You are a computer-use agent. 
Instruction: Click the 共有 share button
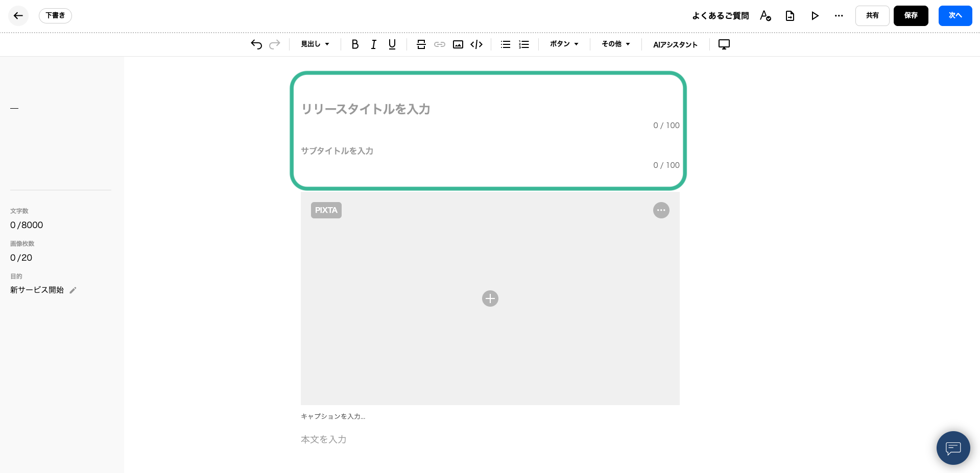(x=872, y=16)
